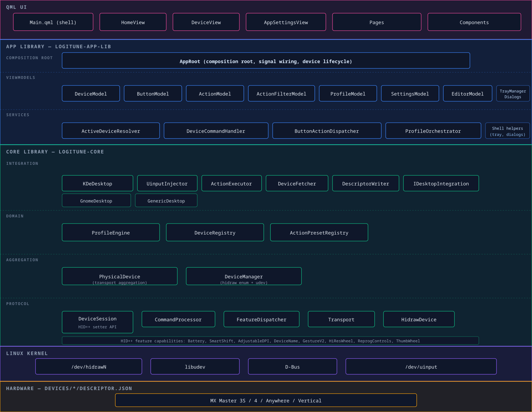532x412 pixels.
Task: Select the FeatureDispatcher box
Action: [261, 319]
